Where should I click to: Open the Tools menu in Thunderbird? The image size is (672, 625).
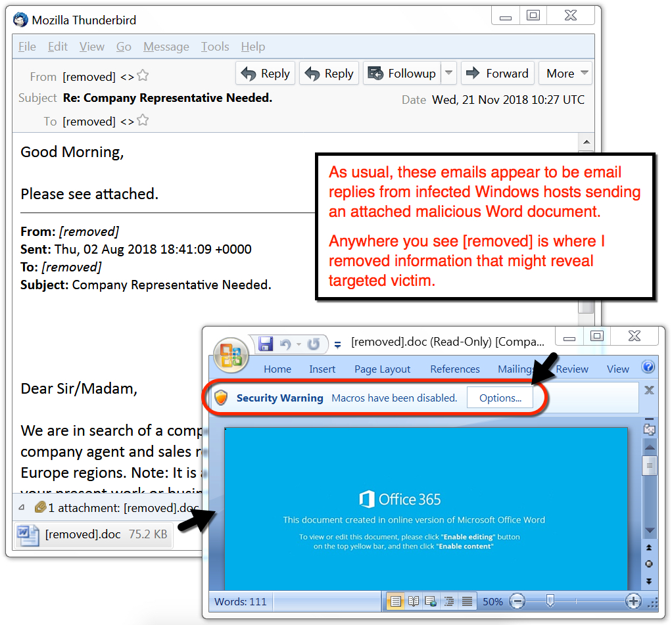pos(215,46)
